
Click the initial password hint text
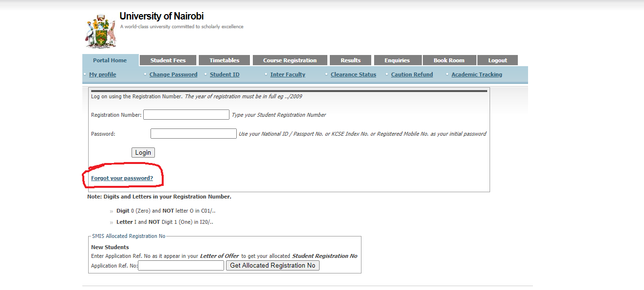(x=362, y=134)
